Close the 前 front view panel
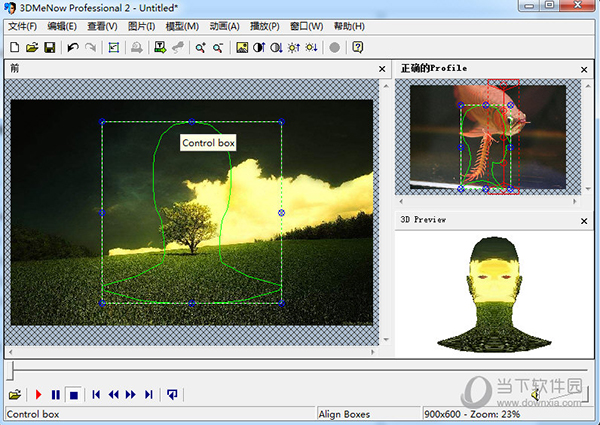Viewport: 600px width, 425px height. (x=382, y=69)
